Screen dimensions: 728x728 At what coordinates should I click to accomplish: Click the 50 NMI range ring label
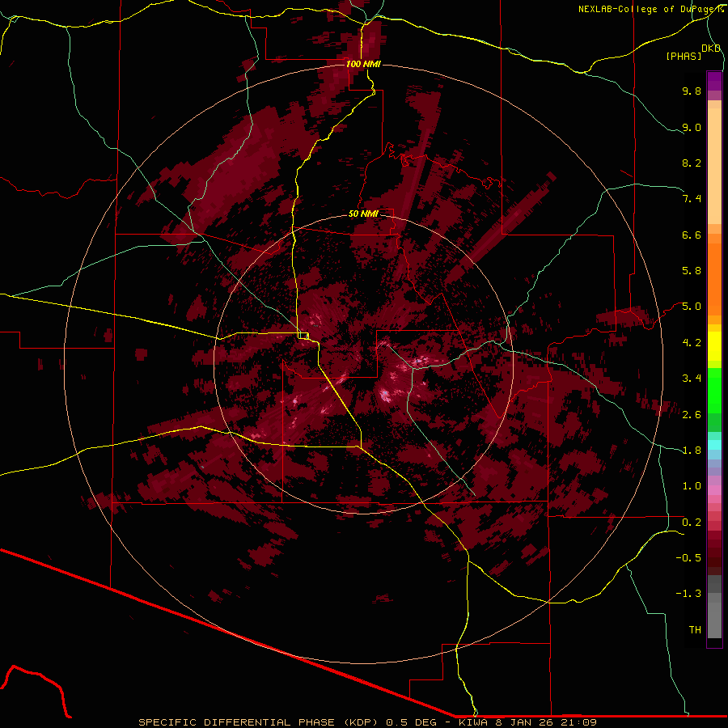coord(363,214)
